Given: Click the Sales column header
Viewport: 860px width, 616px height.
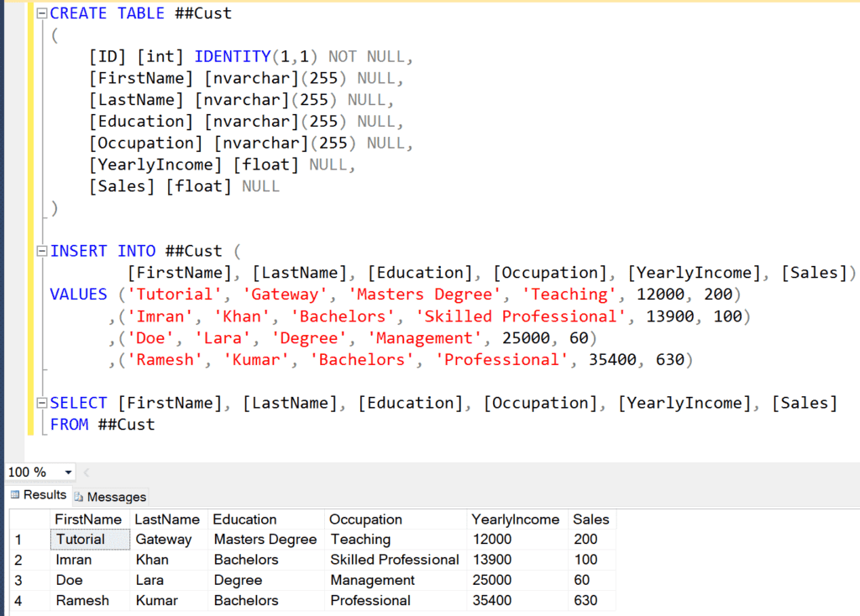Looking at the screenshot, I should [x=590, y=519].
